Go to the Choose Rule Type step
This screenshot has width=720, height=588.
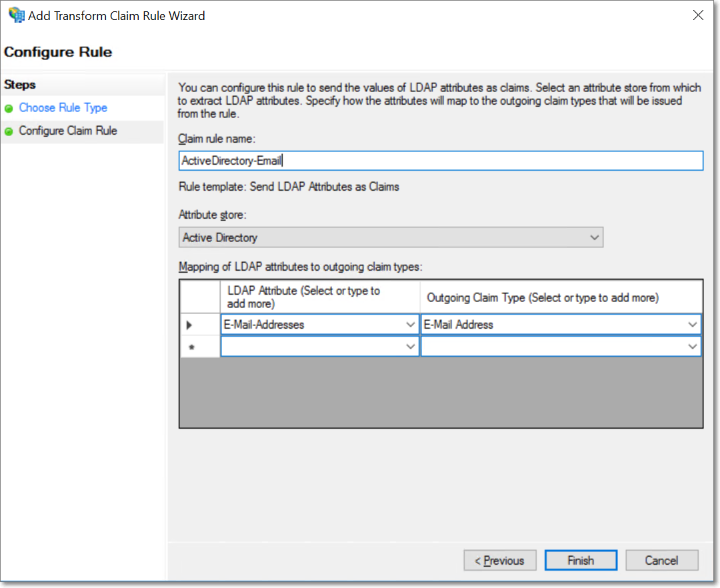coord(63,108)
